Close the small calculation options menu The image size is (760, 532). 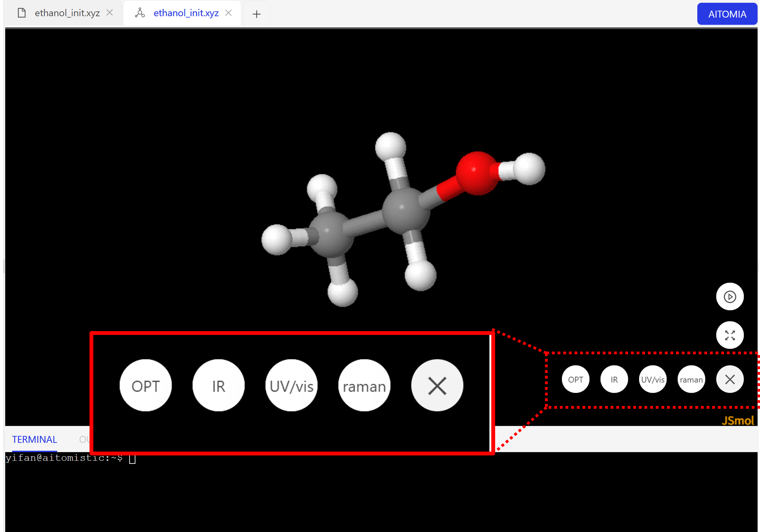click(x=730, y=379)
